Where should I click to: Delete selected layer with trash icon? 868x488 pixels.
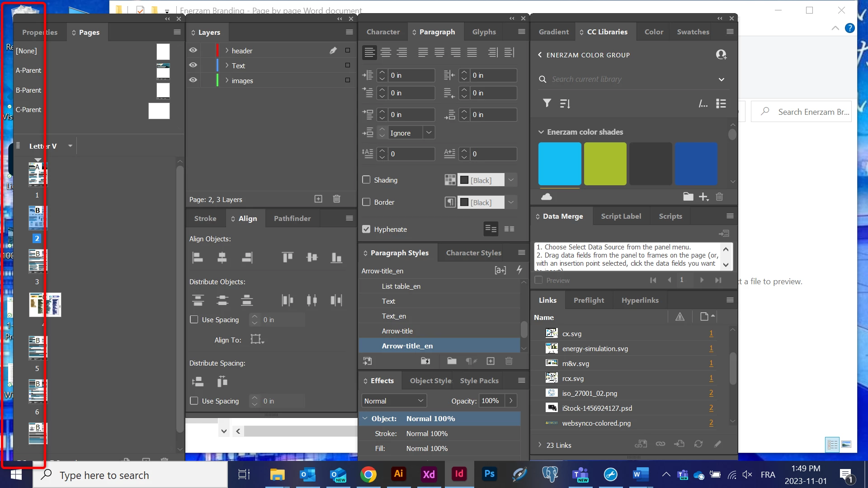pyautogui.click(x=336, y=199)
